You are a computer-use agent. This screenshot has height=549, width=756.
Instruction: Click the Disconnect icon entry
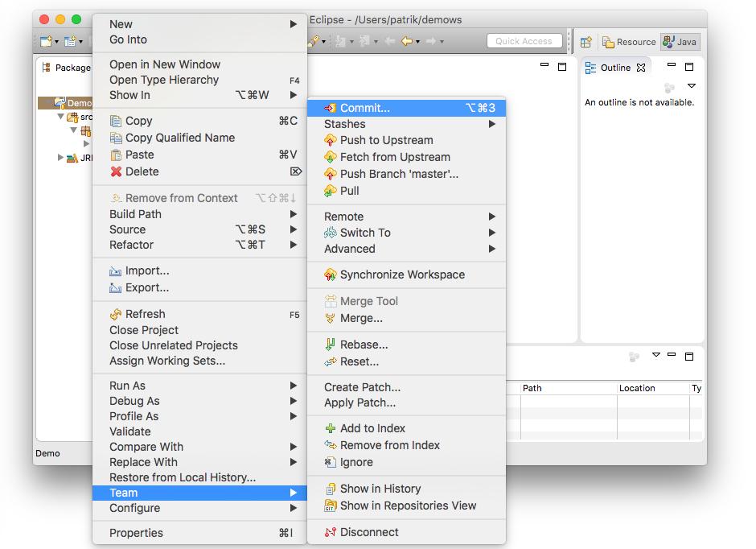click(331, 533)
